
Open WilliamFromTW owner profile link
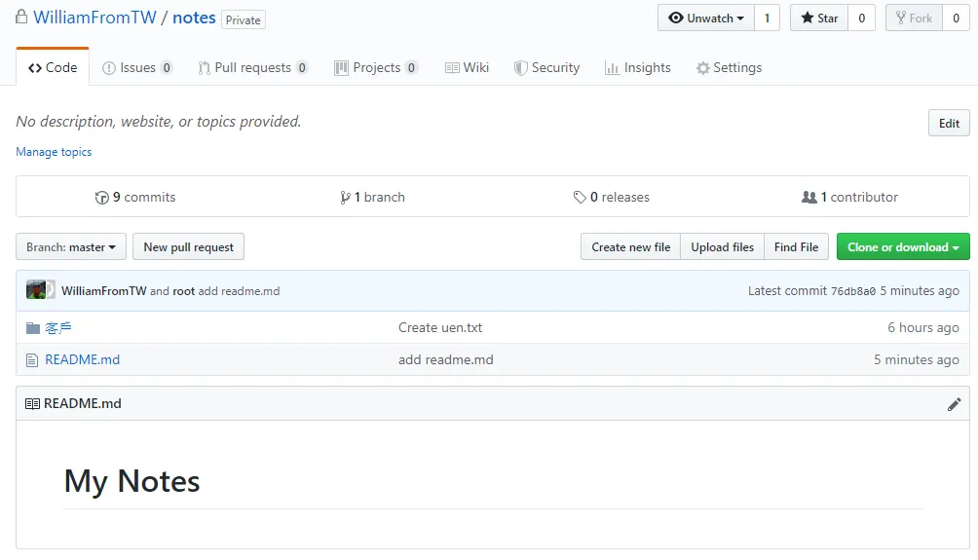(x=94, y=17)
